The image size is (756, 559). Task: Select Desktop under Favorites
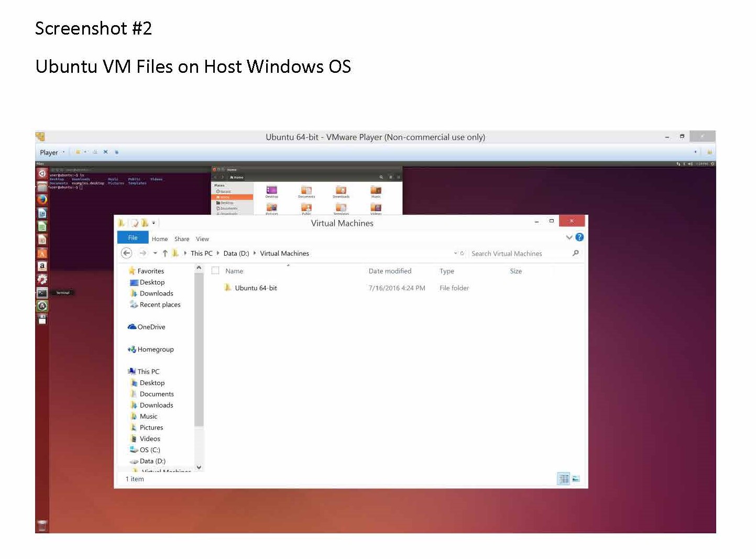pos(147,282)
